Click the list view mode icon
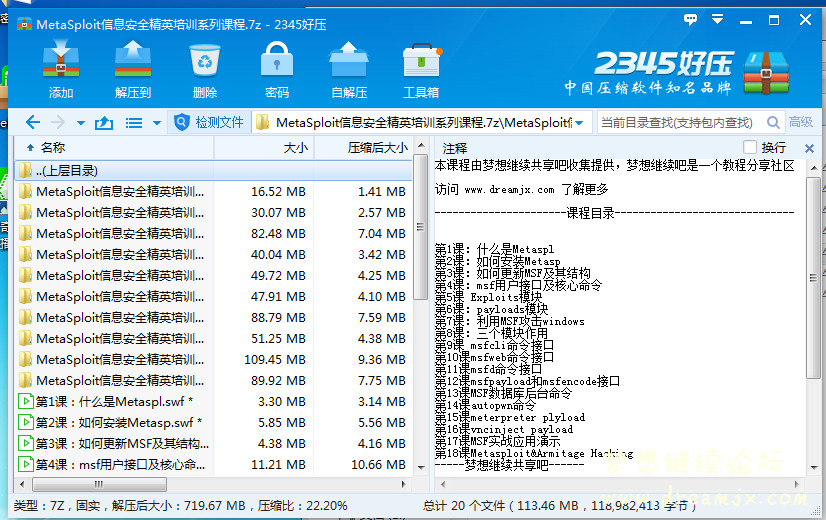This screenshot has height=520, width=826. tap(134, 123)
